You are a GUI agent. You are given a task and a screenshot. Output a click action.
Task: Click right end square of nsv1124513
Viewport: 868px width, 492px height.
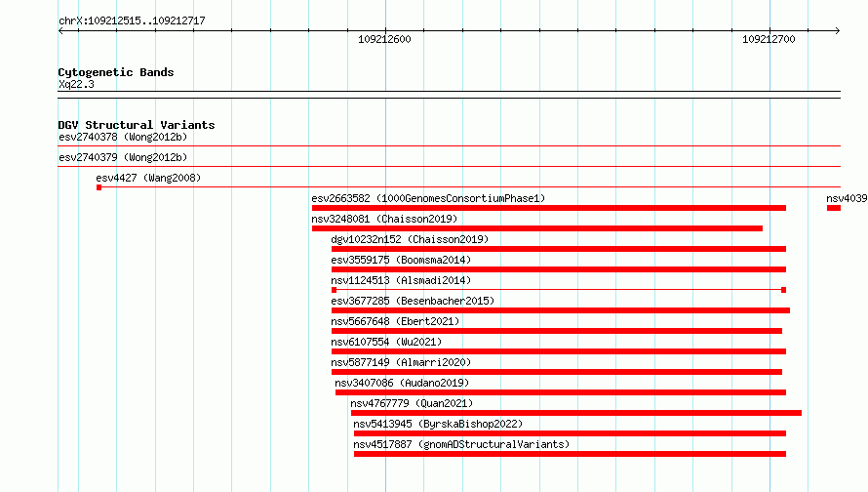coord(783,290)
